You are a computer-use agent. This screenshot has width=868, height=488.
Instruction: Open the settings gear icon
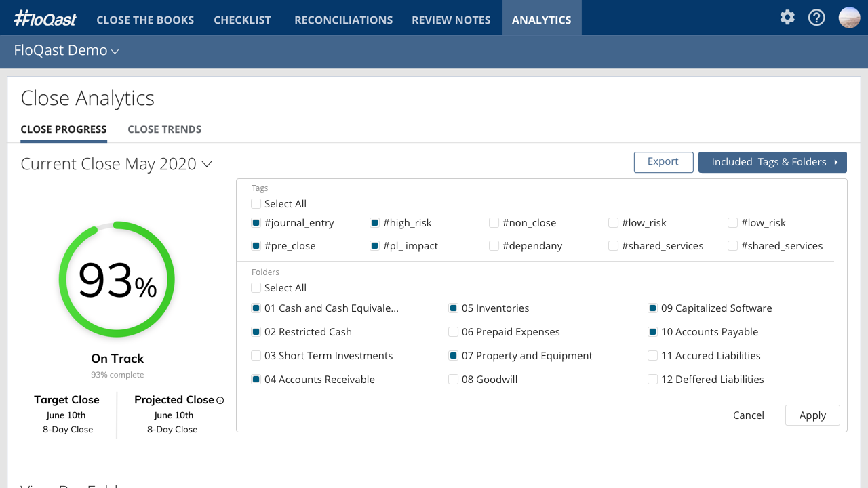point(787,18)
